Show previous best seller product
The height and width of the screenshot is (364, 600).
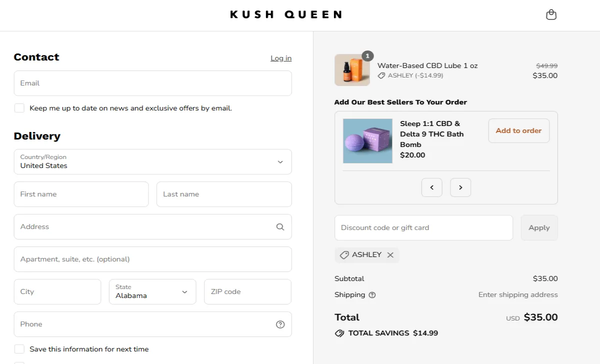point(432,187)
